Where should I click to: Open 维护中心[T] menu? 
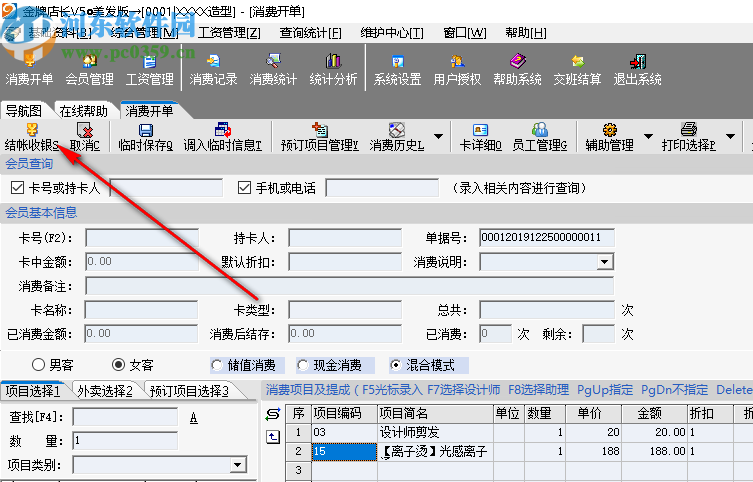pos(392,33)
